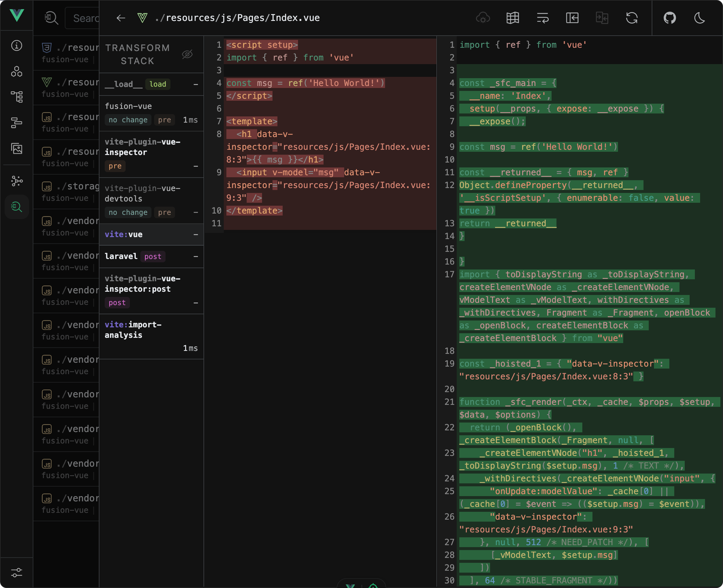Toggle line wrap in the code view
The image size is (723, 588).
(542, 18)
